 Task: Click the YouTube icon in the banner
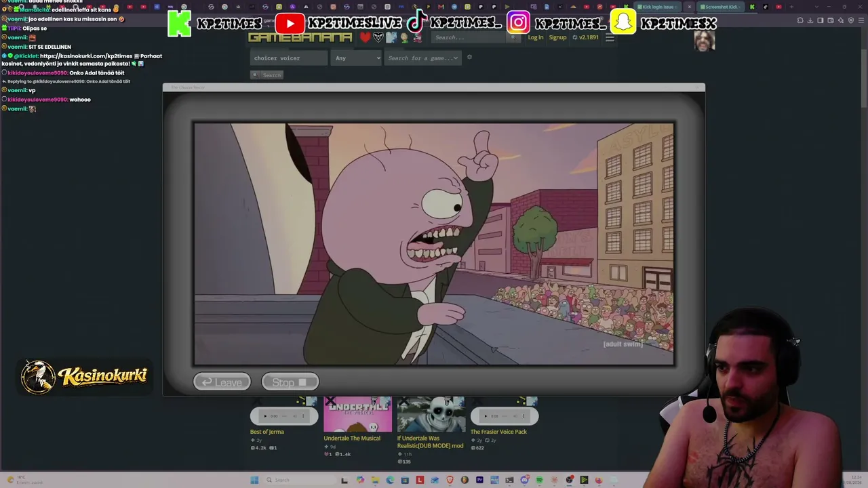click(x=290, y=24)
